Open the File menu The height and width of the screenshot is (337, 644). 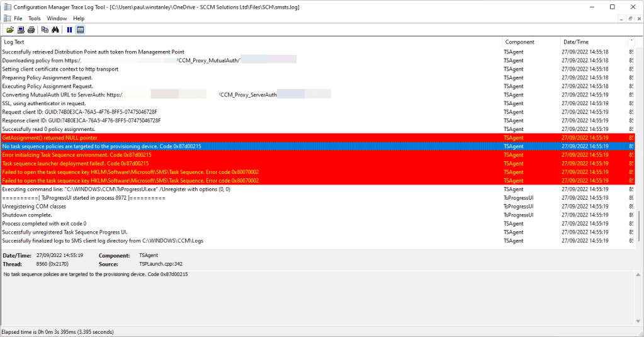pyautogui.click(x=18, y=18)
